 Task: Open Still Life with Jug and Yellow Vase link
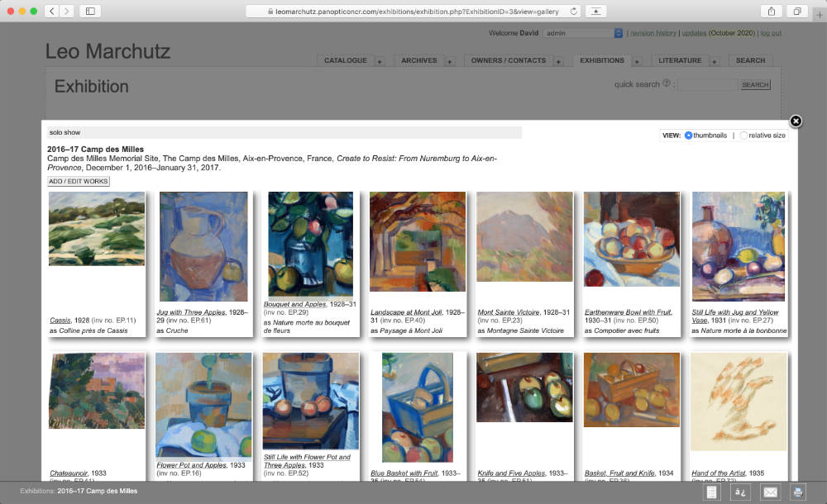(x=734, y=316)
